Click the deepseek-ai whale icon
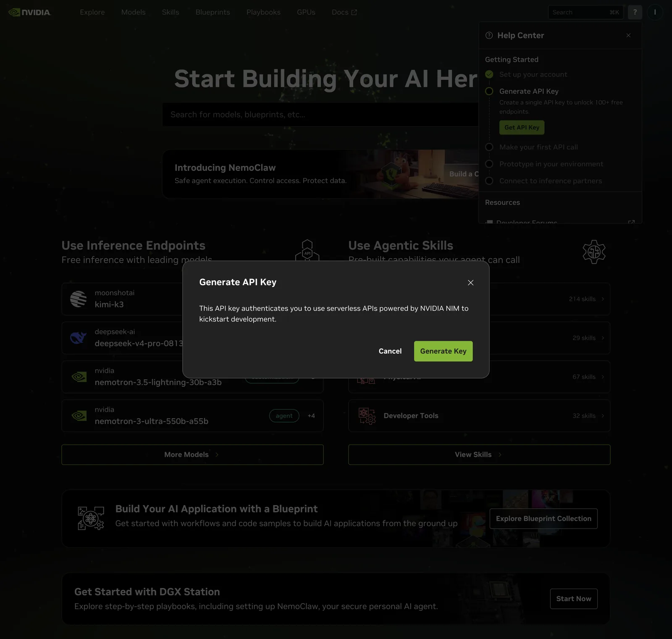 coord(79,338)
